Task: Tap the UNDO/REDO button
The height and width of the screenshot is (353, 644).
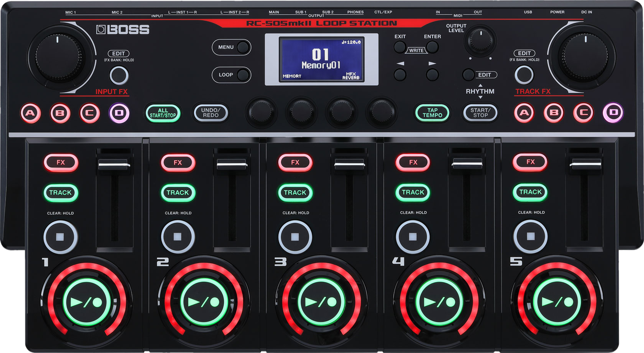Action: tap(211, 113)
